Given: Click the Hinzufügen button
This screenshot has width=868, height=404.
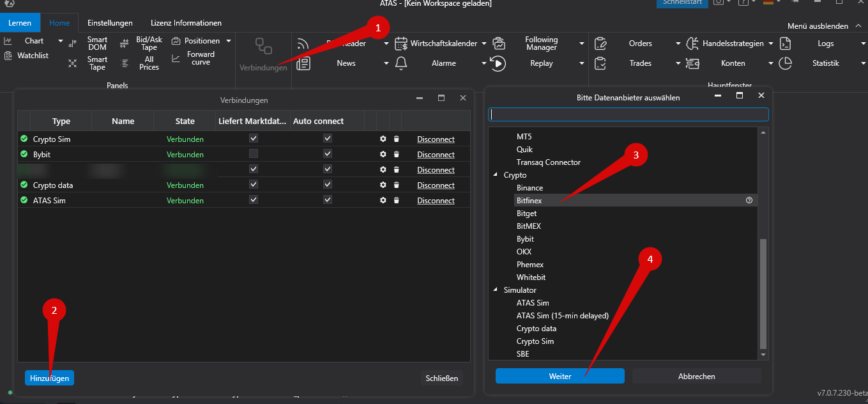Looking at the screenshot, I should click(x=50, y=378).
